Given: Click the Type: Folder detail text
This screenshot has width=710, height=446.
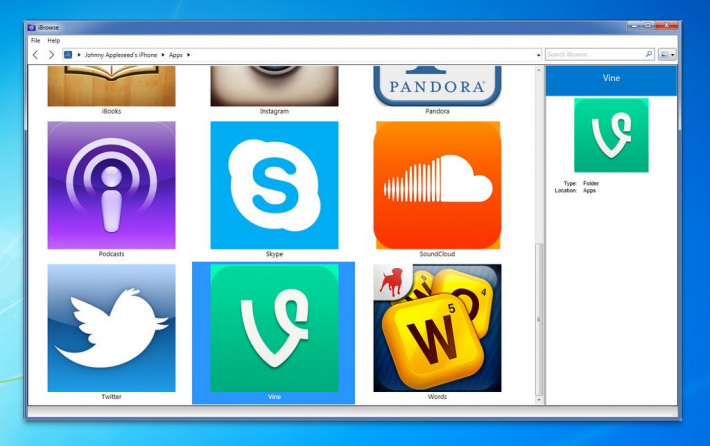Looking at the screenshot, I should click(581, 183).
